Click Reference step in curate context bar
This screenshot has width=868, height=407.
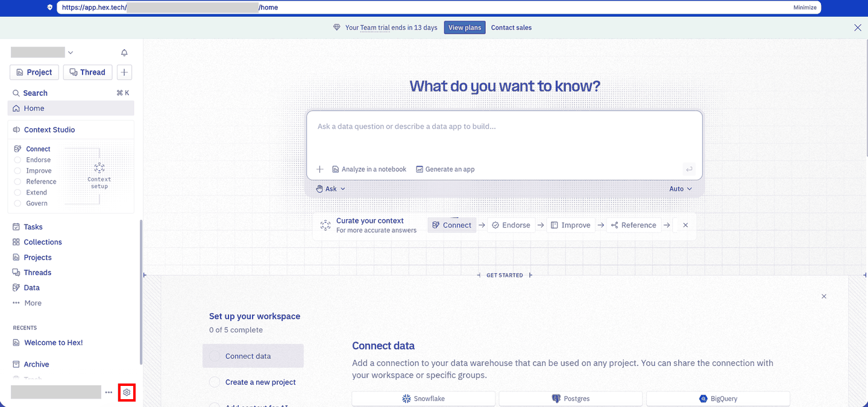click(x=634, y=225)
